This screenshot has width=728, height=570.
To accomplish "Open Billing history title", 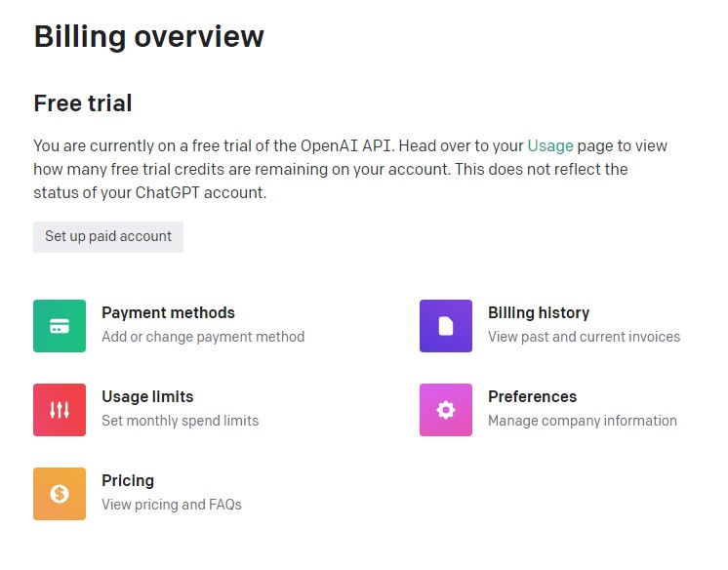I will (x=539, y=312).
